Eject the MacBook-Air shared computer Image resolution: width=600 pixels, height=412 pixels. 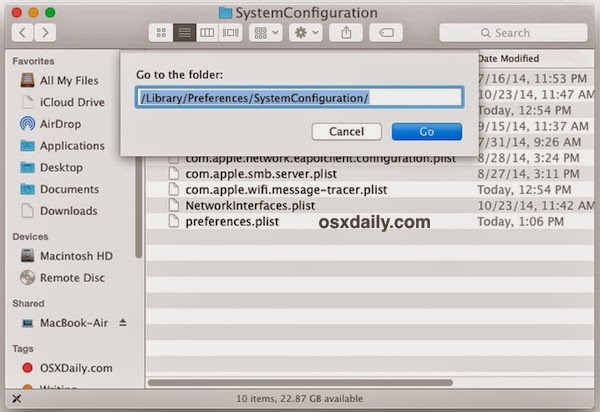(x=122, y=322)
